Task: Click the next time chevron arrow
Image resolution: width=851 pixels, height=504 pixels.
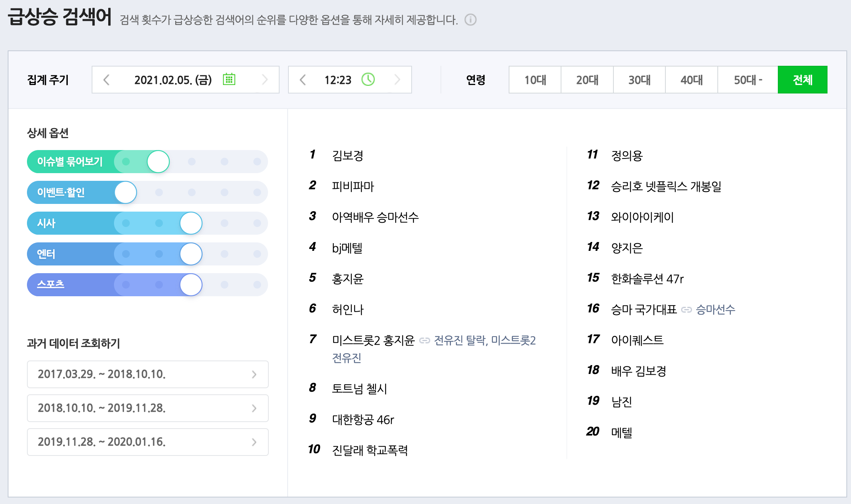Action: [397, 80]
